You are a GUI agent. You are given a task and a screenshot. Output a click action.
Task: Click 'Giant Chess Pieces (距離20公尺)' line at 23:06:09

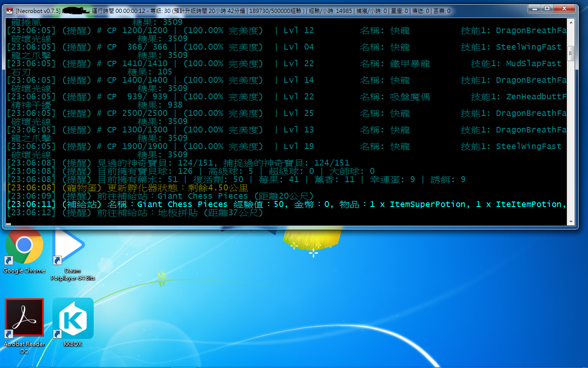tap(160, 196)
